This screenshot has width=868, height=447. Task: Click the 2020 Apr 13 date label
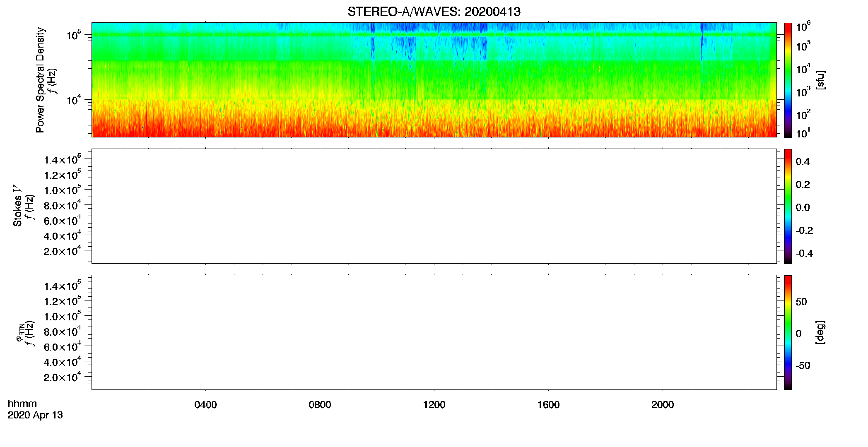[x=35, y=415]
